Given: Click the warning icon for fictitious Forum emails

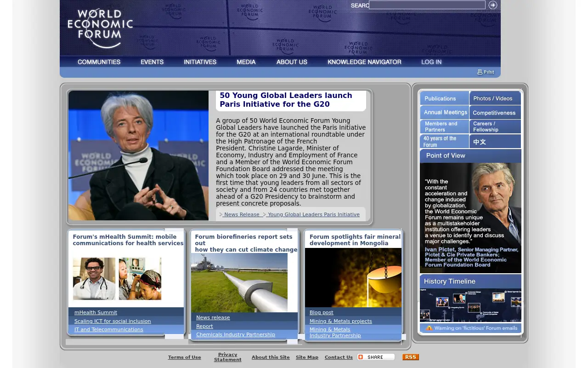Looking at the screenshot, I should pos(429,328).
